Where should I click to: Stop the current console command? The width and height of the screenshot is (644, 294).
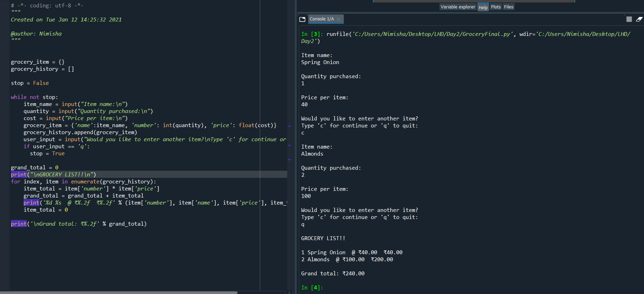click(629, 19)
